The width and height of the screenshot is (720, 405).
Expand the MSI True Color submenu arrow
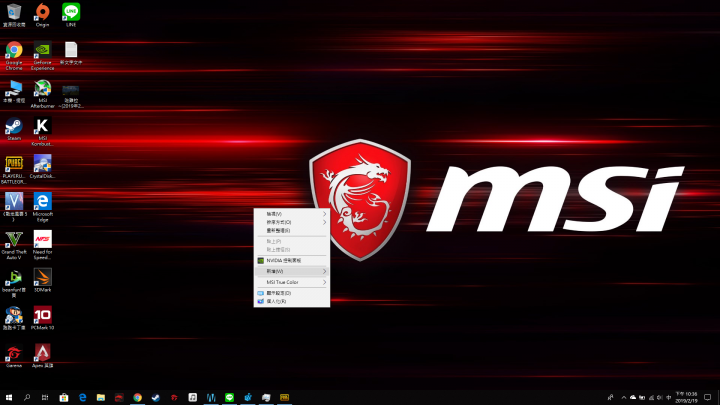tap(324, 282)
